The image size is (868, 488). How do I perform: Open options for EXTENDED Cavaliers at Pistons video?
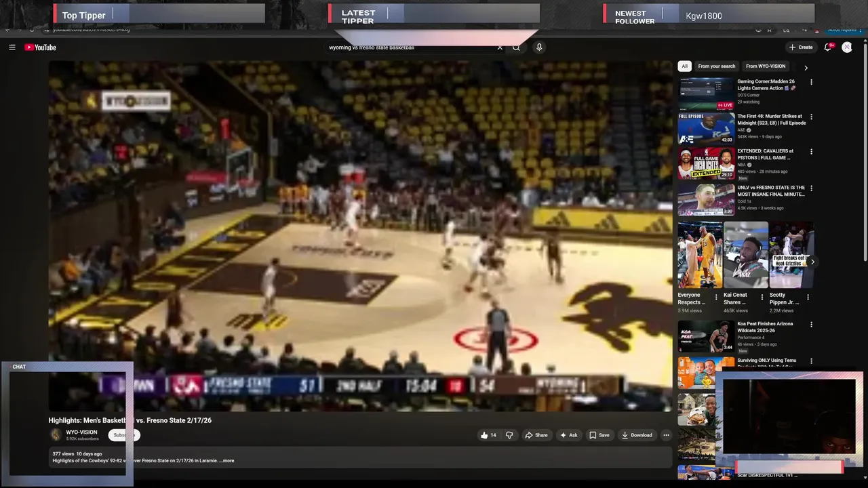click(x=811, y=152)
